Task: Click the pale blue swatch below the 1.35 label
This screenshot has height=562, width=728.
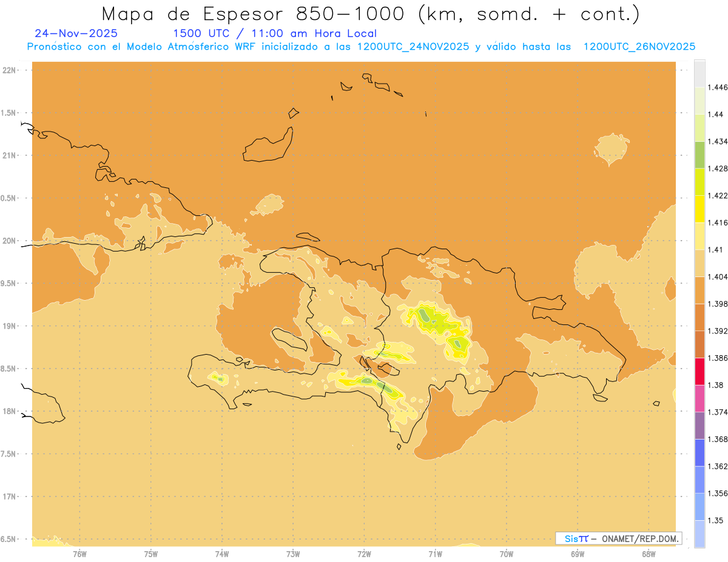Action: 699,534
